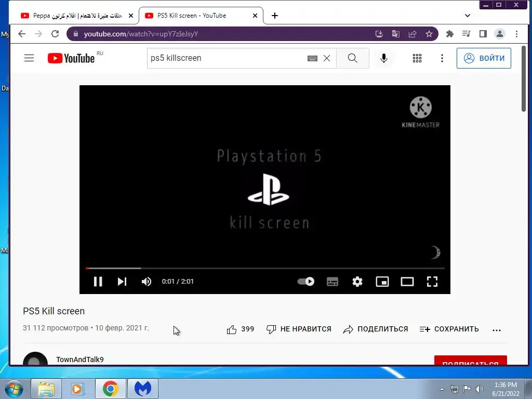
Task: Submit search with magnifier button
Action: pyautogui.click(x=353, y=58)
